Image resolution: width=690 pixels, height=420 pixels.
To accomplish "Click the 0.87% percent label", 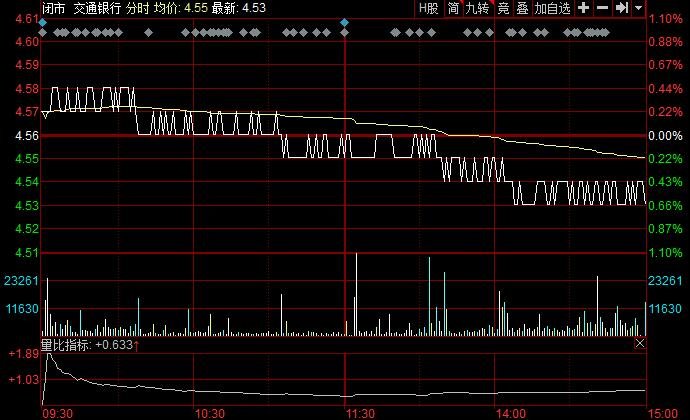I will [665, 229].
